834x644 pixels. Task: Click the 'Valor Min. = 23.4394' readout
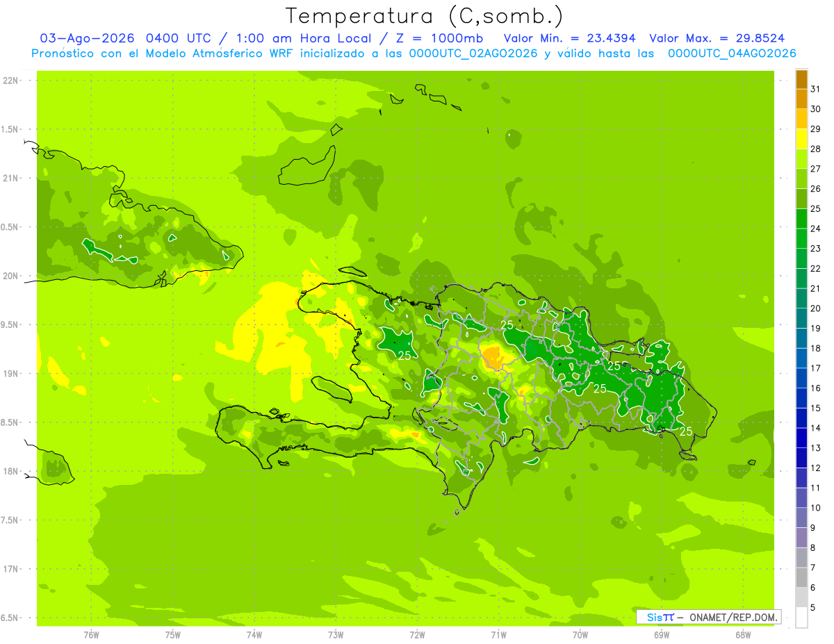point(569,38)
